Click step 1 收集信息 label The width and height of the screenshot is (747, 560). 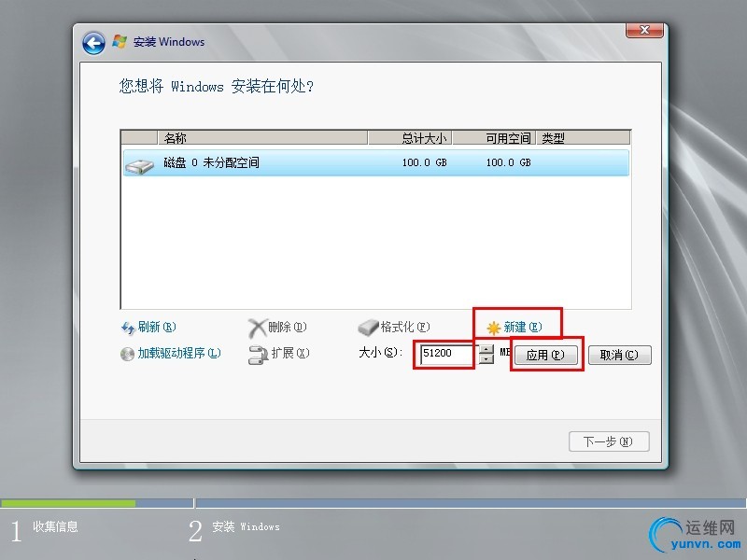(x=55, y=526)
